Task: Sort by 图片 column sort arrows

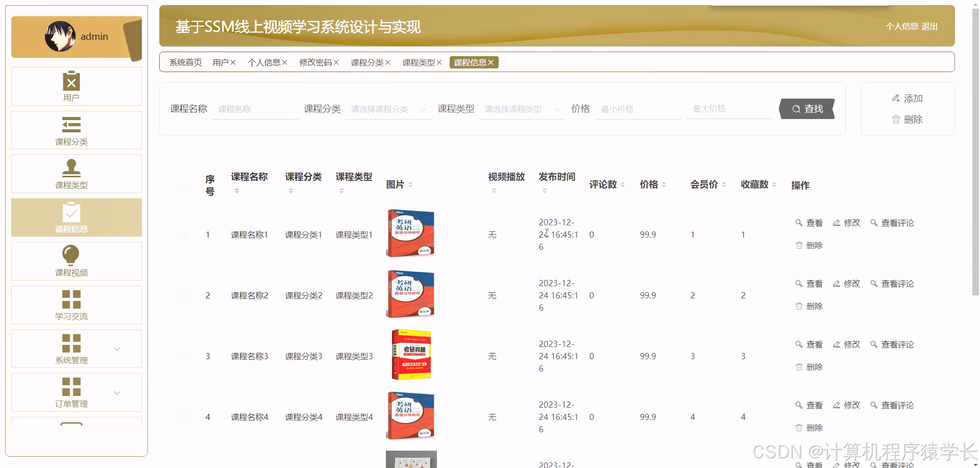Action: 410,184
